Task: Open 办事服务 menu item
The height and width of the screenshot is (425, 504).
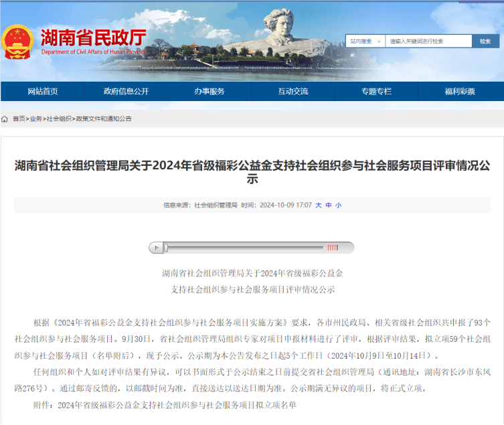Action: pyautogui.click(x=209, y=91)
